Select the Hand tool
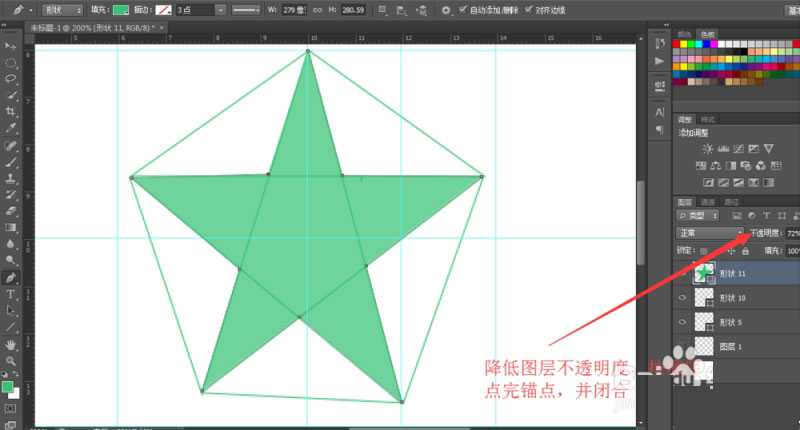The width and height of the screenshot is (800, 430). click(x=10, y=343)
